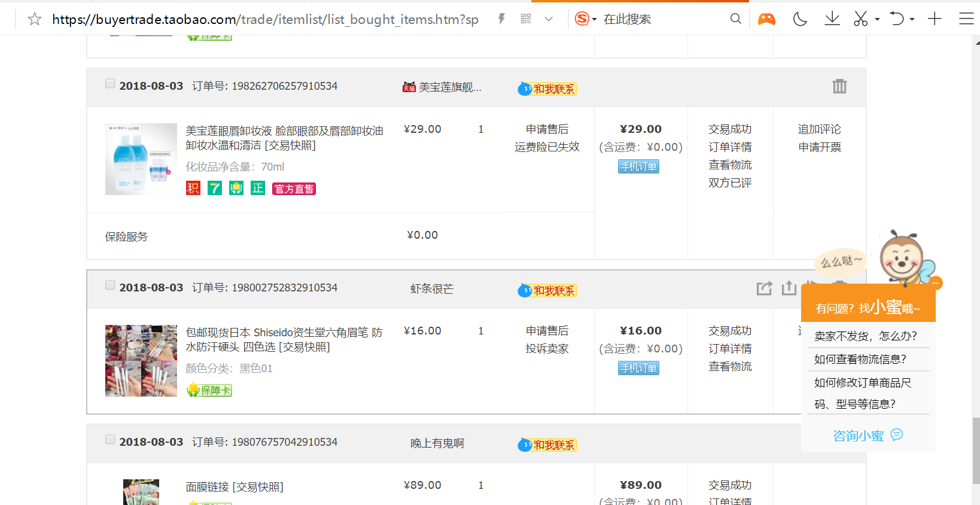Click the undo restore-tab icon
This screenshot has width=980, height=505.
click(x=896, y=19)
